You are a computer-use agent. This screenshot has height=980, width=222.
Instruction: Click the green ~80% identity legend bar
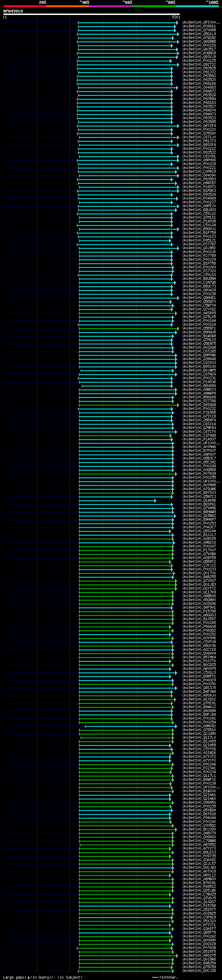(154, 6)
